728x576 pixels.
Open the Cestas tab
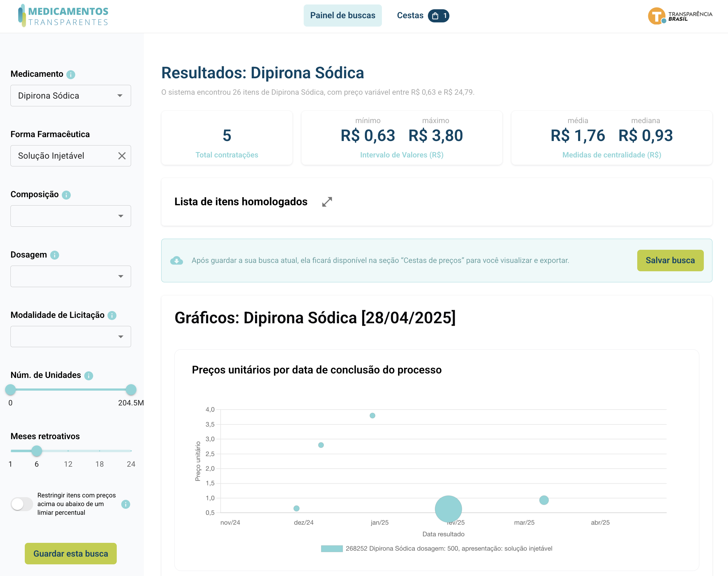click(x=423, y=16)
